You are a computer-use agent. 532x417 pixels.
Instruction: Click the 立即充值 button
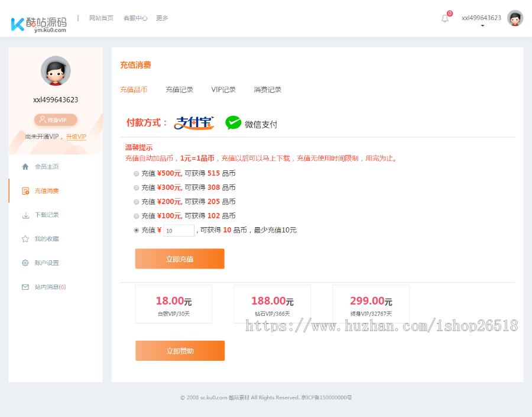pos(180,258)
